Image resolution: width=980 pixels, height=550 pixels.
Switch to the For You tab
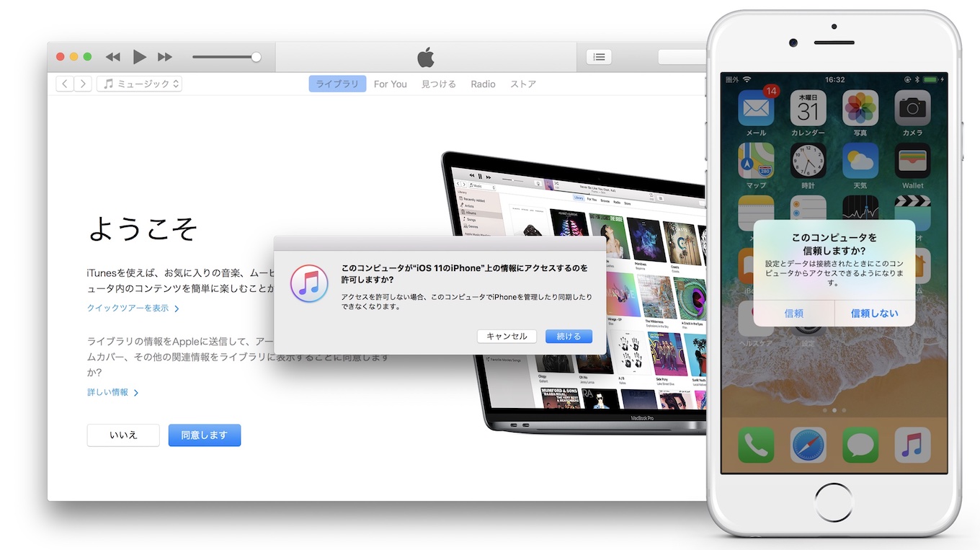[x=391, y=84]
